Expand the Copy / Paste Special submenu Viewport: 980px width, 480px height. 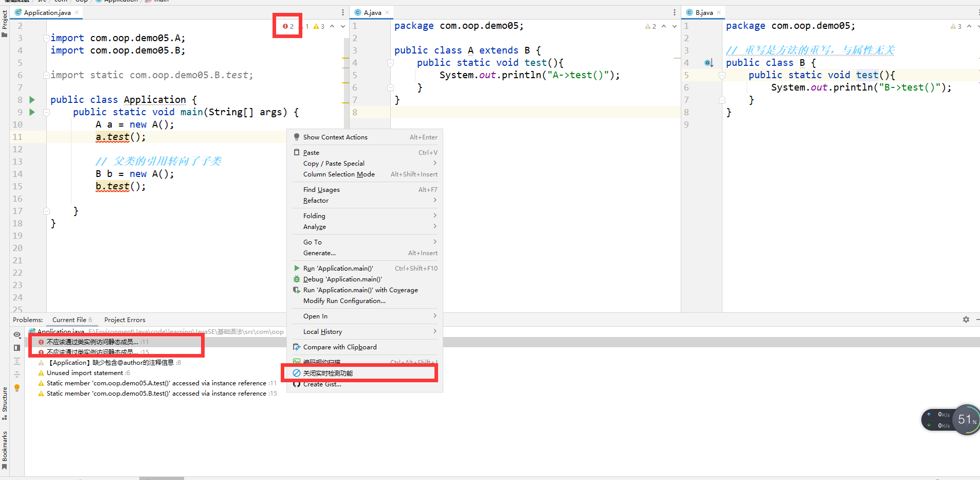click(x=365, y=164)
